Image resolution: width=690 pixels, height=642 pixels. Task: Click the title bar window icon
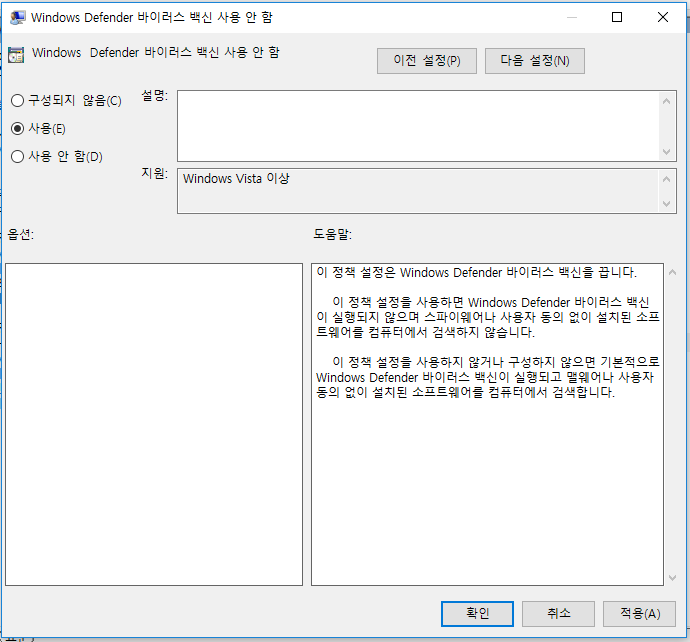coord(18,18)
